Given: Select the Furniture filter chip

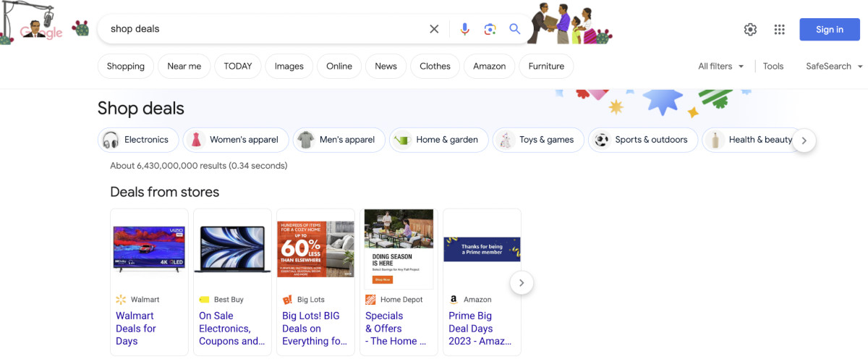Looking at the screenshot, I should pyautogui.click(x=546, y=66).
